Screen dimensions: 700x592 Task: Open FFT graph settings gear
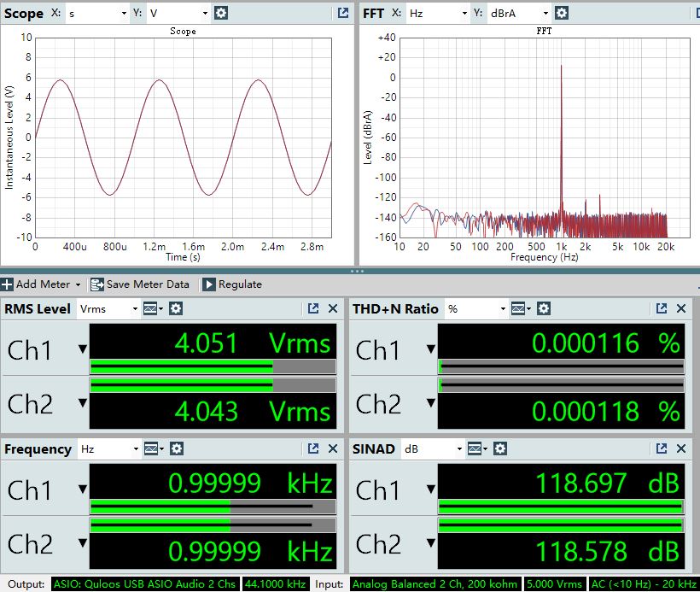pos(561,13)
